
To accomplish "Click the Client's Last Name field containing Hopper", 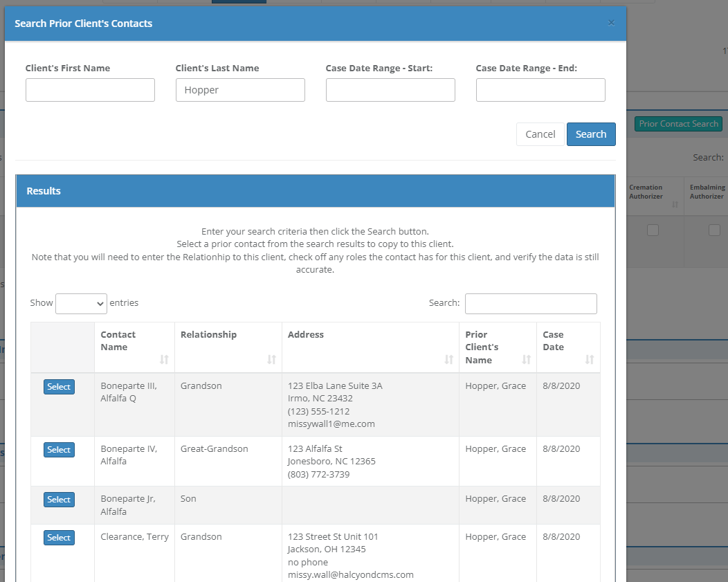I will tap(240, 90).
